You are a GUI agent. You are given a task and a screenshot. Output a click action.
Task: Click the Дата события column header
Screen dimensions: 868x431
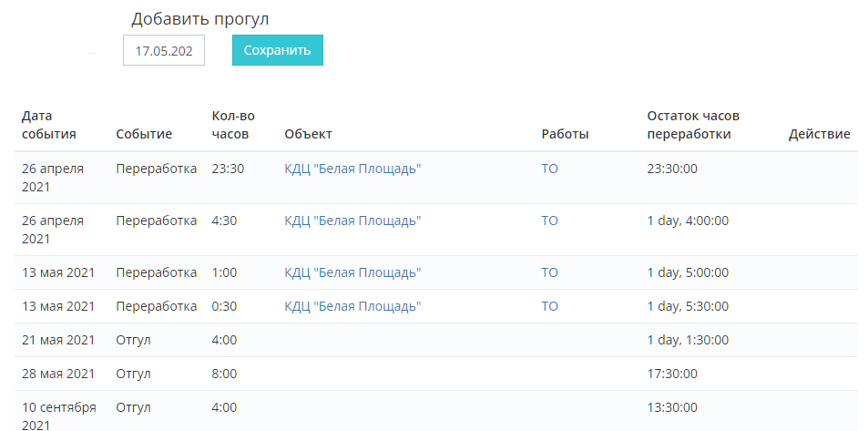click(x=49, y=125)
